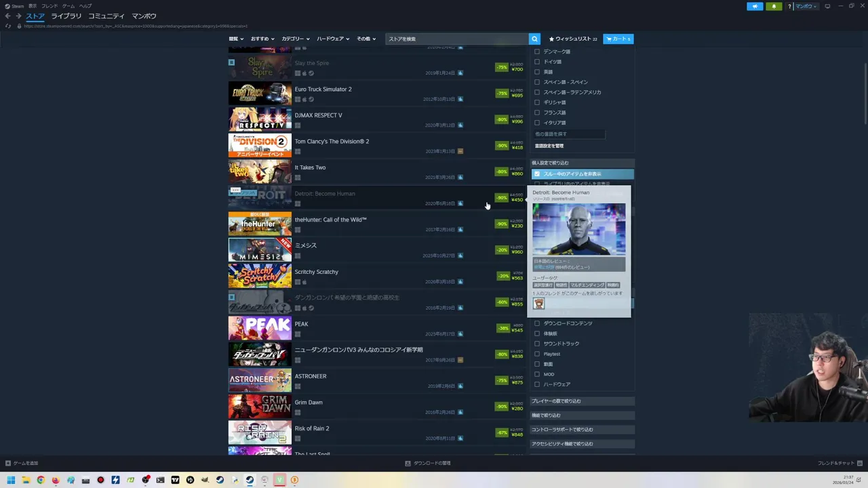Check the Playtest type filter

click(x=537, y=354)
